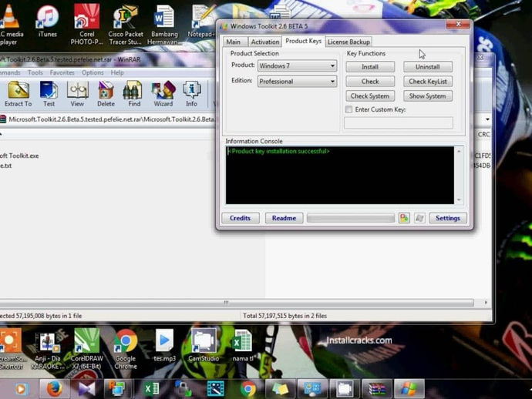Click the Office toolkit icon beside progress bar

pos(404,218)
